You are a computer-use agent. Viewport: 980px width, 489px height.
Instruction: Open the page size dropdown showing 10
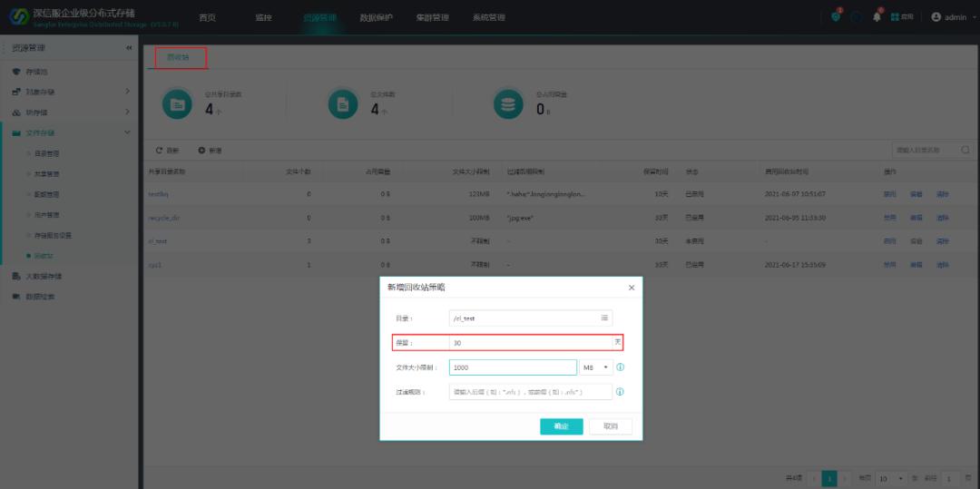coord(888,478)
